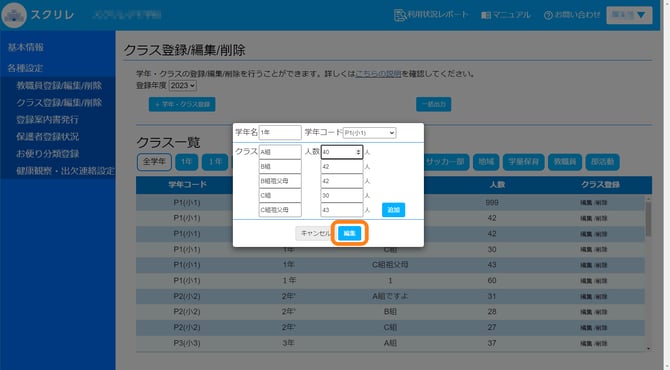
Task: Click the class name field C組
Action: [280, 195]
